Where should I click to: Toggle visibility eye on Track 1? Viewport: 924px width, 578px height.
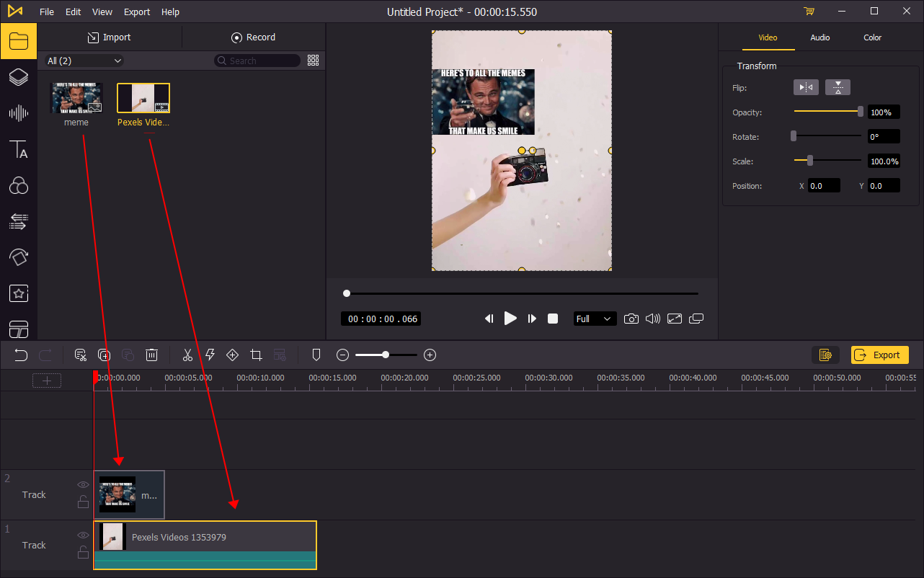click(x=83, y=535)
